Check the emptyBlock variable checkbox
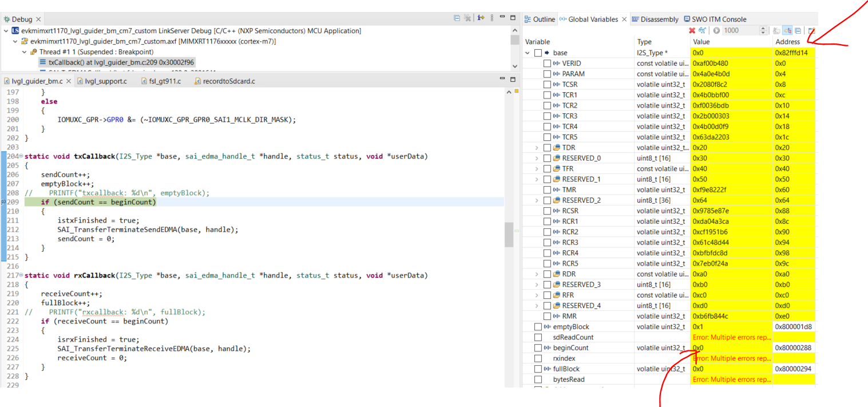 538,327
